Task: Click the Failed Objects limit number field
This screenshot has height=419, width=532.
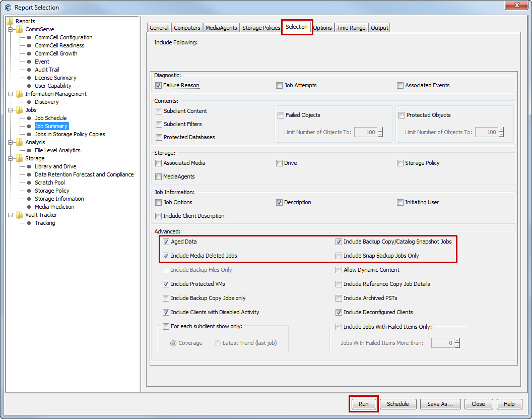Action: pyautogui.click(x=366, y=132)
